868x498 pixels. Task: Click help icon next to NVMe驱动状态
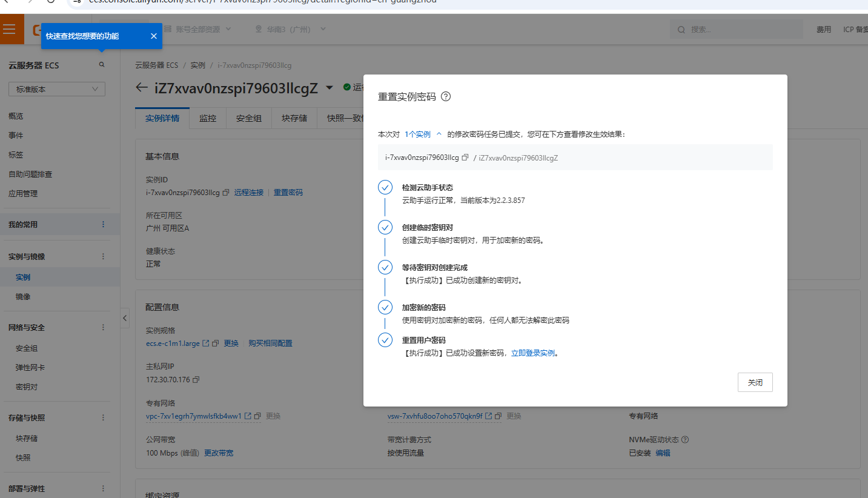point(685,440)
